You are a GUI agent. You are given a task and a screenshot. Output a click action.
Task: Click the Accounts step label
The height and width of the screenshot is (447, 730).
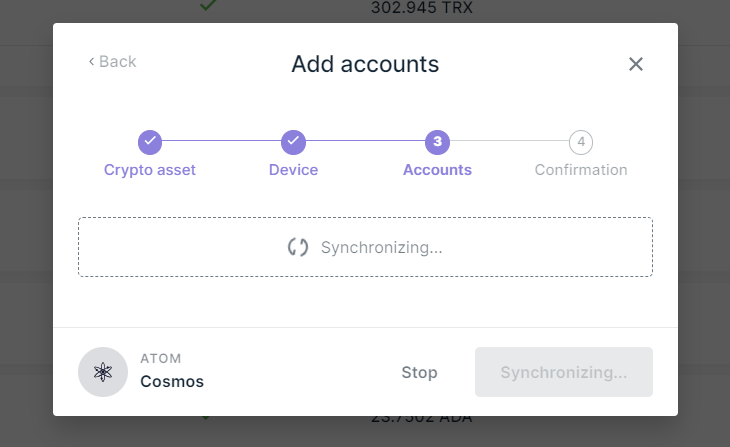pyautogui.click(x=437, y=170)
